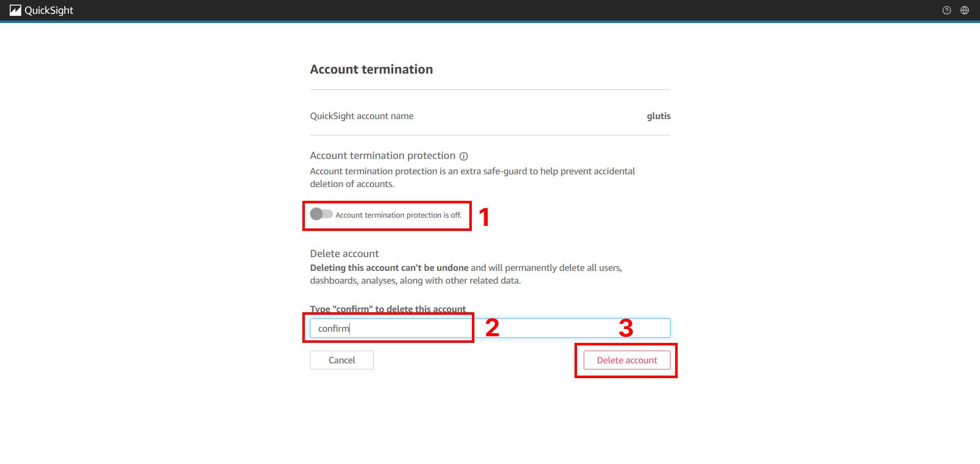Click bold 'Deleting this account can't be undone' text
This screenshot has height=464, width=980.
pos(389,268)
